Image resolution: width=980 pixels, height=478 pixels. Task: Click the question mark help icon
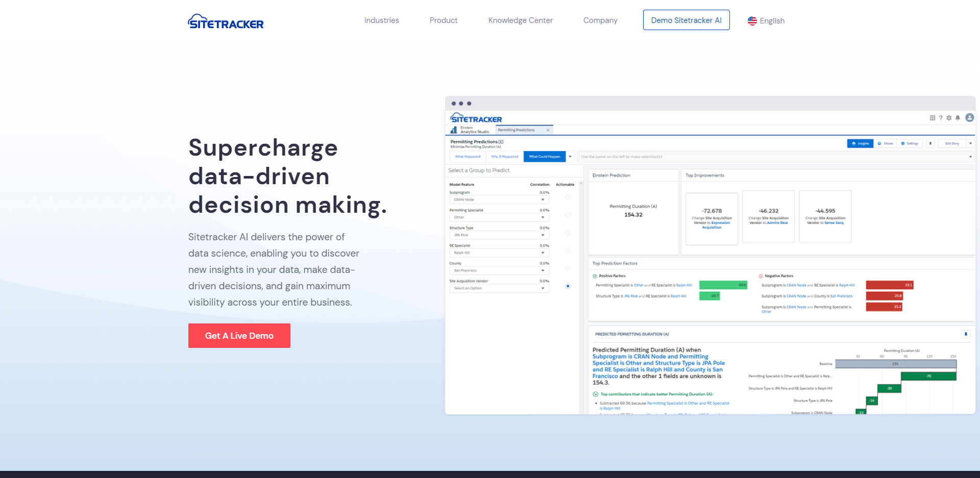[941, 118]
